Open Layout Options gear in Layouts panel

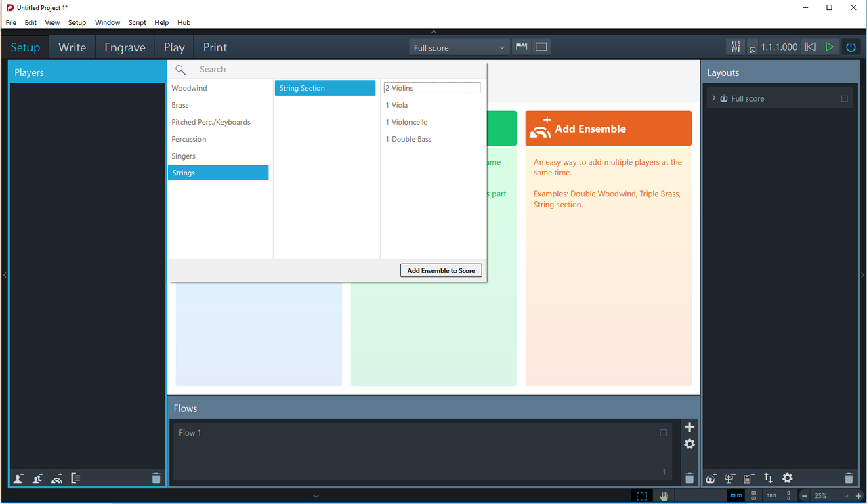pyautogui.click(x=788, y=478)
